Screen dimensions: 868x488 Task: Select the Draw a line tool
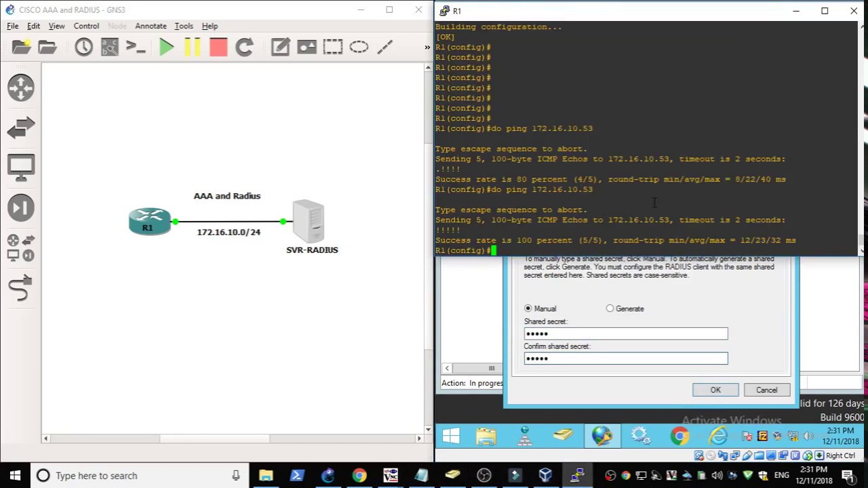(385, 47)
